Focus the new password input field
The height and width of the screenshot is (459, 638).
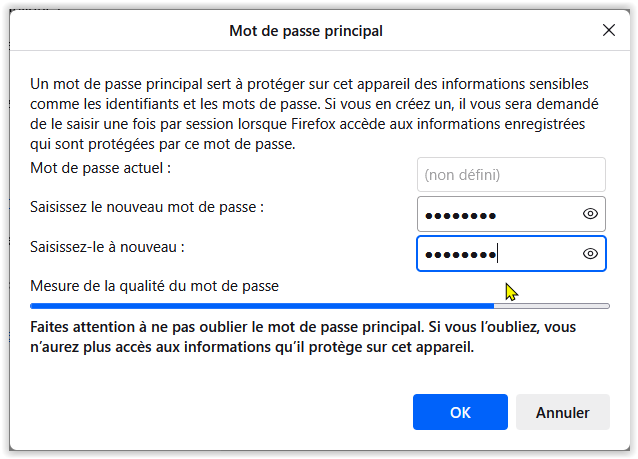(511, 214)
